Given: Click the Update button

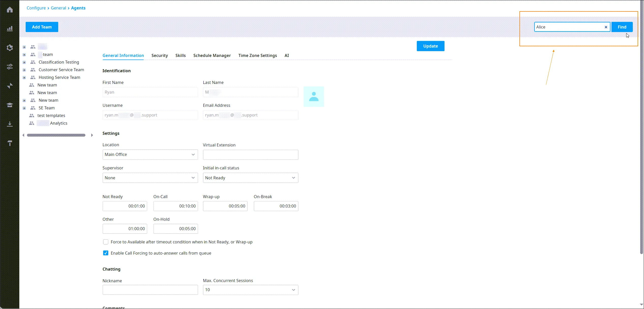Looking at the screenshot, I should tap(431, 46).
